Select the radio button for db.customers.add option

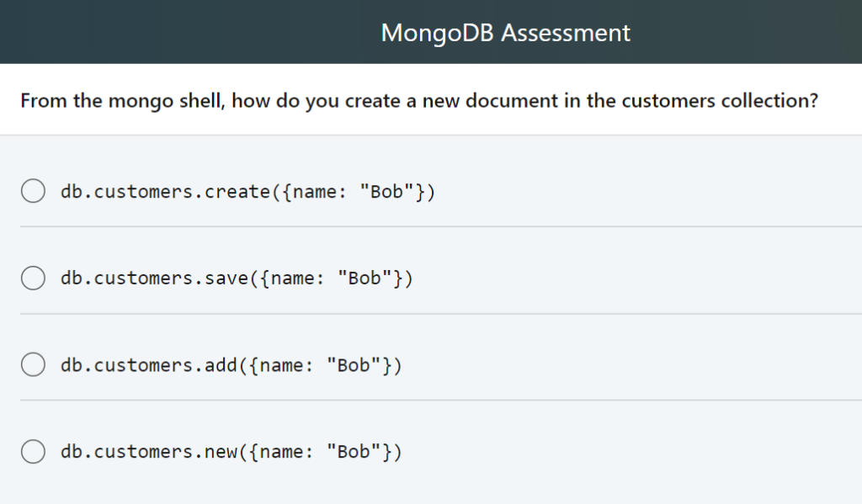tap(33, 364)
